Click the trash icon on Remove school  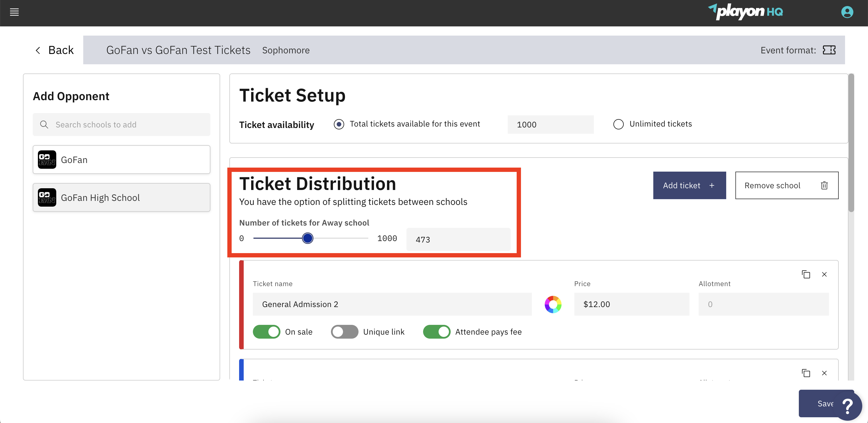pos(825,186)
